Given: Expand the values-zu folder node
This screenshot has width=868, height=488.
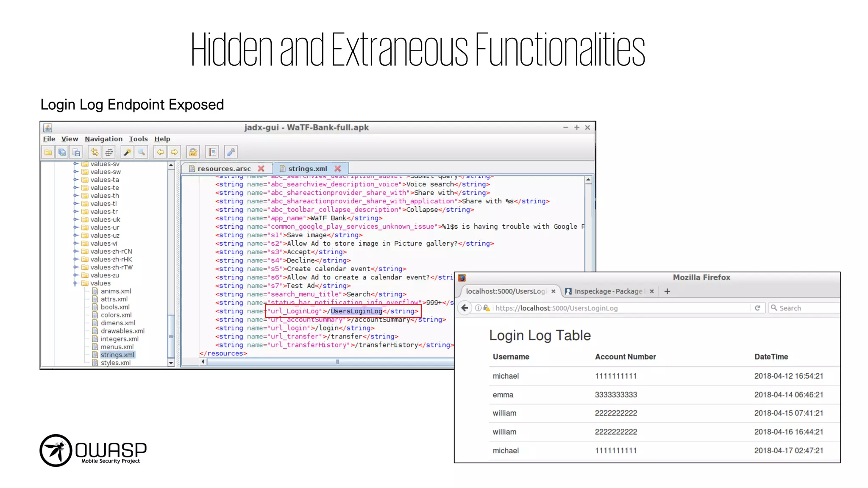Looking at the screenshot, I should 75,275.
